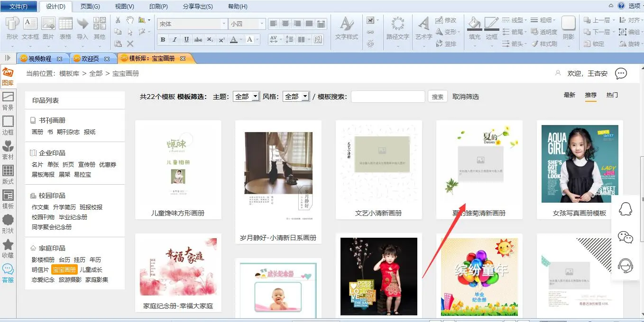Screen dimensions: 644x322
Task: Open the 图库 panel in left sidebar
Action: pyautogui.click(x=8, y=76)
